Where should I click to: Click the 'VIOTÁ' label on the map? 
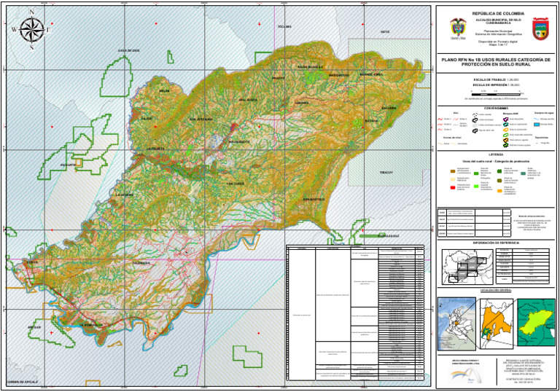385,32
